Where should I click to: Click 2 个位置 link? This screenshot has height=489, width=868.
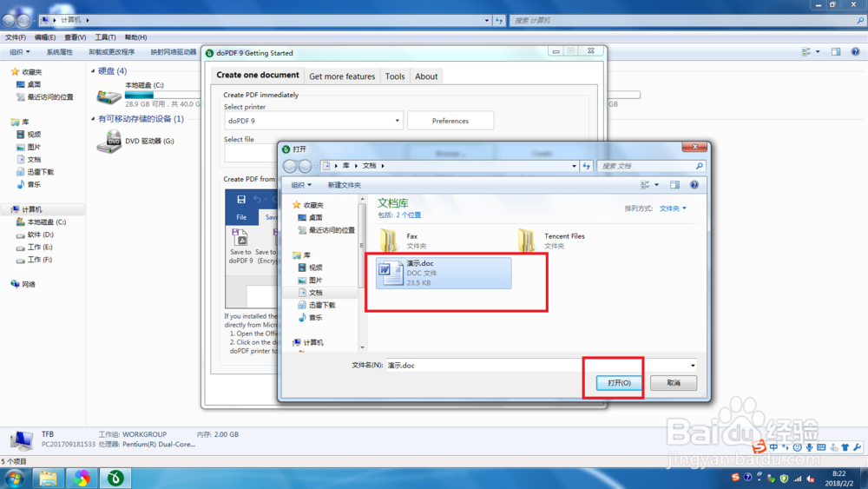[x=409, y=215]
